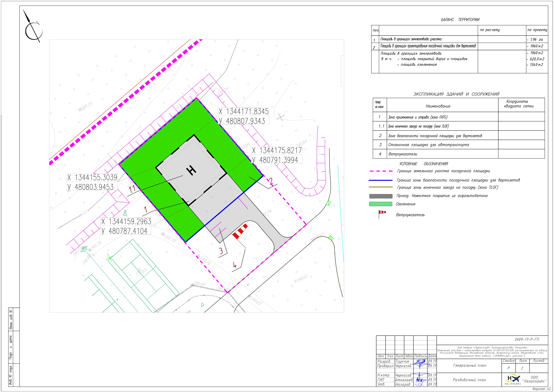Click 'Граница земельного участка посадочной площадки' legend text
This screenshot has height=392, width=554.
pyautogui.click(x=443, y=171)
